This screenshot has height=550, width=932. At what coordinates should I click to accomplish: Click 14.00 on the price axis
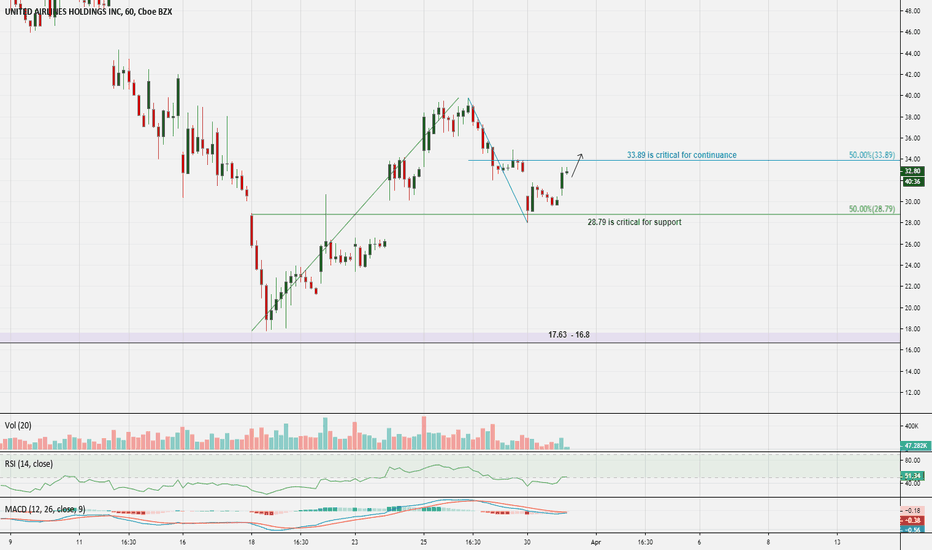tap(912, 372)
